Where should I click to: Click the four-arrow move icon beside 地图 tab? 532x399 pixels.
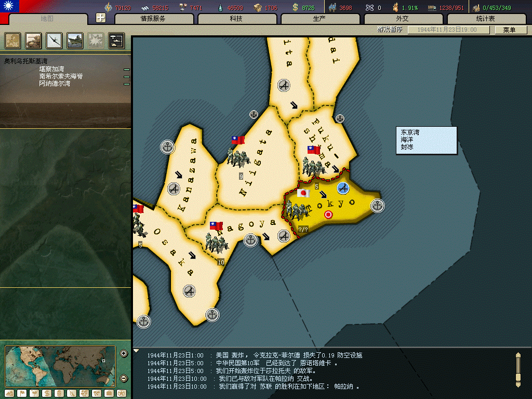pyautogui.click(x=101, y=18)
